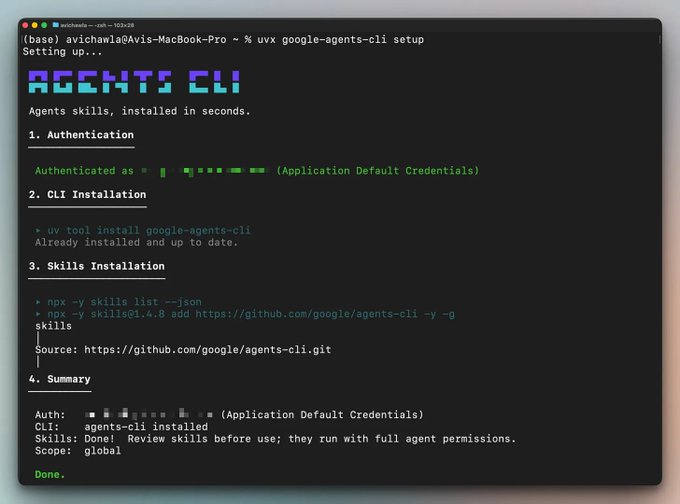Screen dimensions: 680x504
Task: Open the github.com/google/agents-cli.git source link
Action: point(207,350)
